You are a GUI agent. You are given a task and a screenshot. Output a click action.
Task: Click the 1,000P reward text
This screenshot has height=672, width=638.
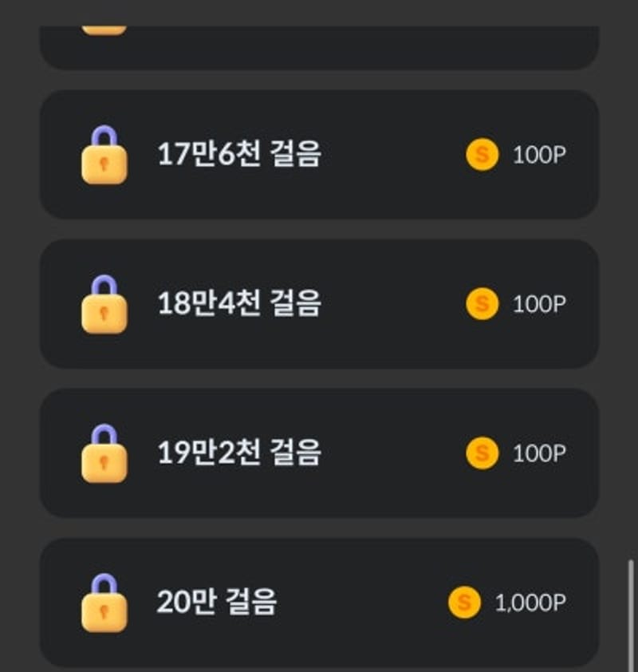point(530,603)
